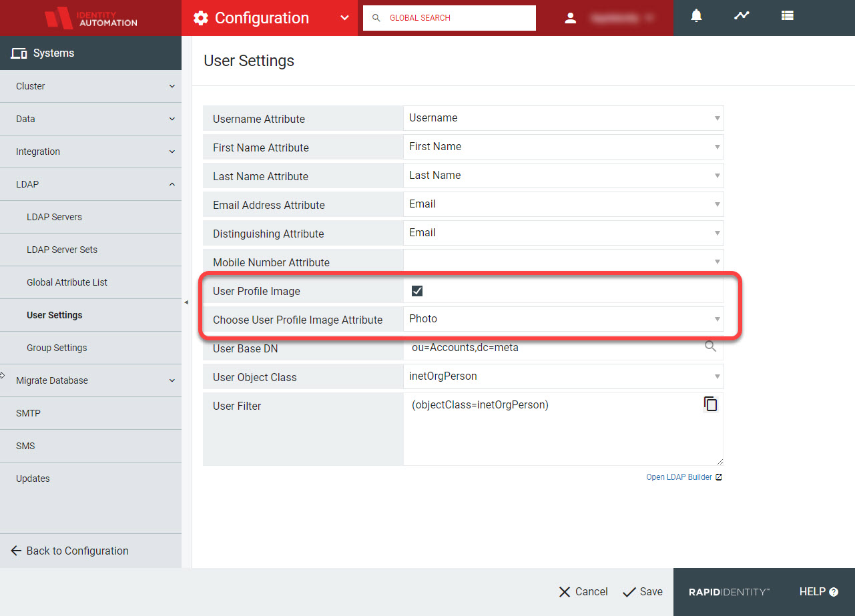Open Choose User Profile Image Attribute dropdown
The height and width of the screenshot is (616, 855).
click(563, 319)
